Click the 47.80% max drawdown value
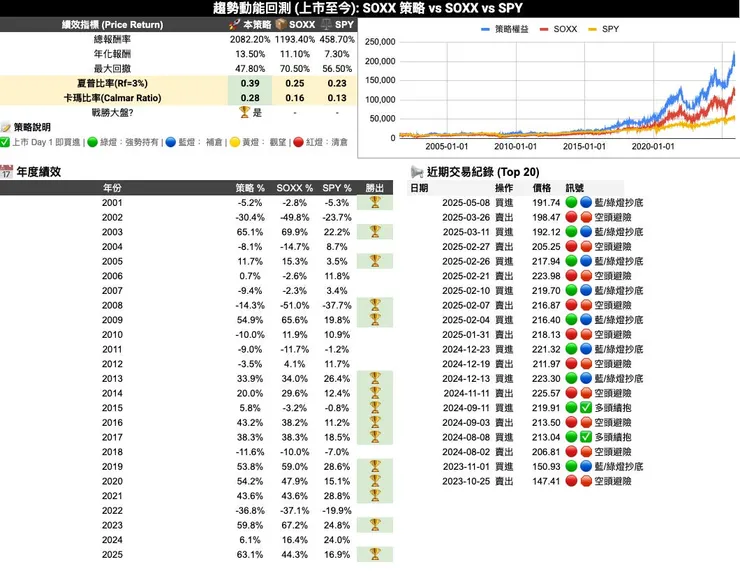The width and height of the screenshot is (740, 571). 250,68
